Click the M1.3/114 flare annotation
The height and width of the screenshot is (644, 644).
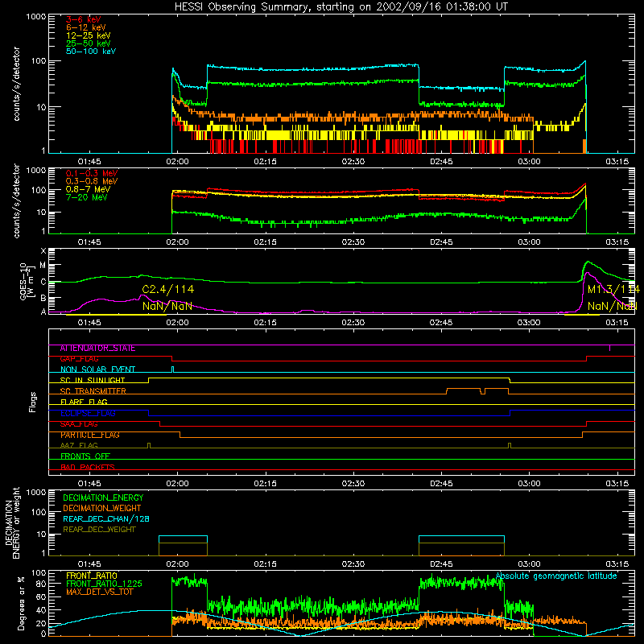613,290
